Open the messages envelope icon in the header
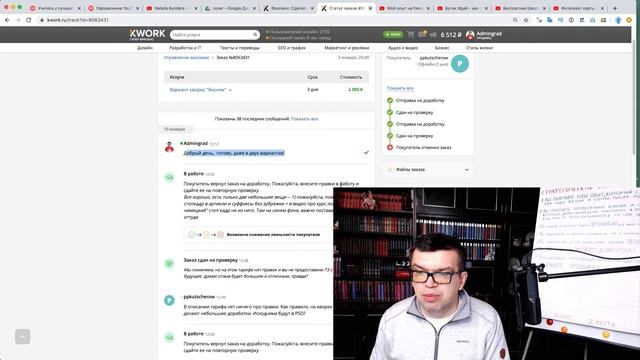Screen dimensions: 640x360 click(422, 34)
